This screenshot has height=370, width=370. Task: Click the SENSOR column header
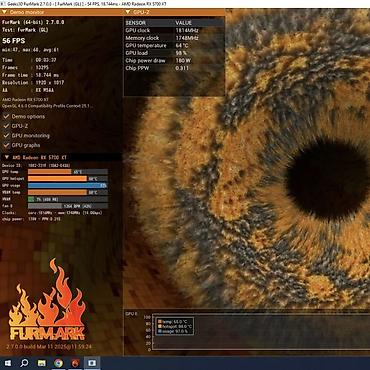coord(136,23)
